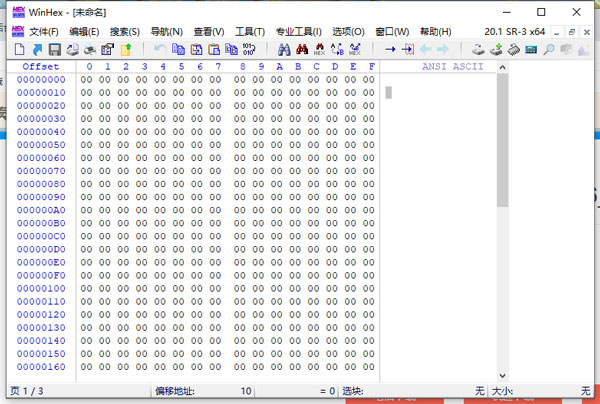This screenshot has width=600, height=404.
Task: Save using the floppy disk icon
Action: point(55,49)
